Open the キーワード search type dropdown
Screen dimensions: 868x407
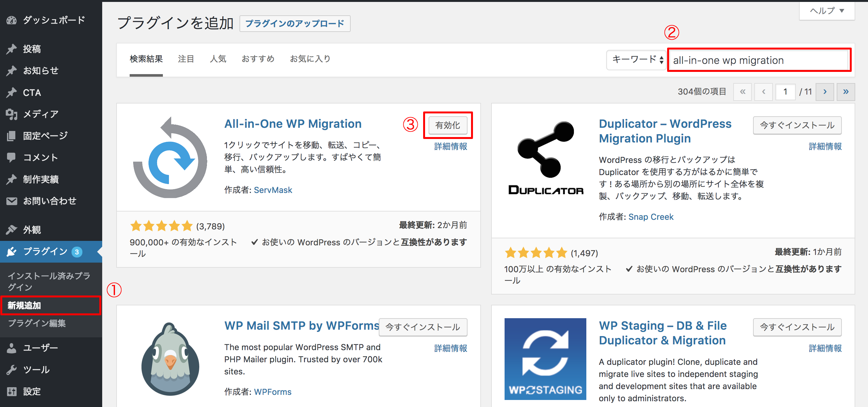(x=636, y=60)
